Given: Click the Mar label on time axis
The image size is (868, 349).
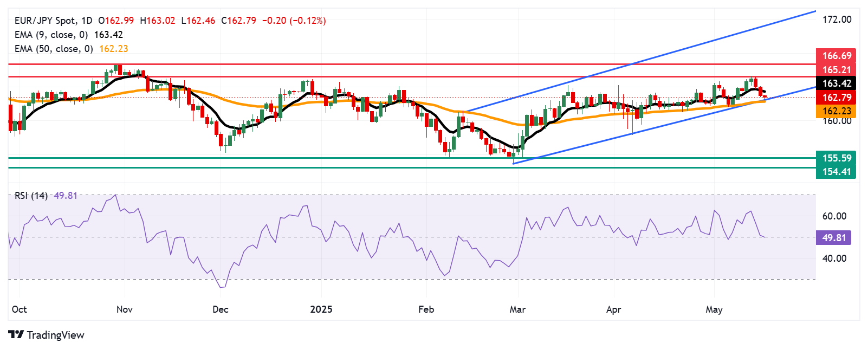Looking at the screenshot, I should [x=518, y=309].
